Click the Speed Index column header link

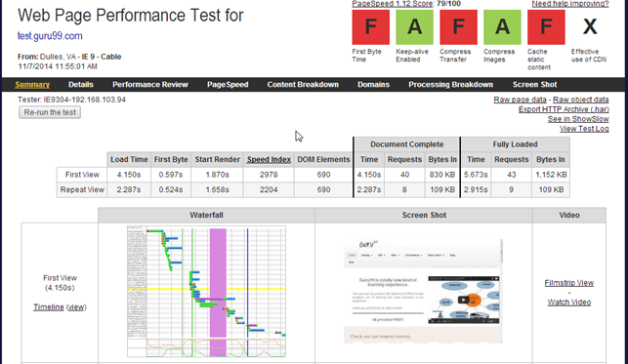click(x=269, y=160)
